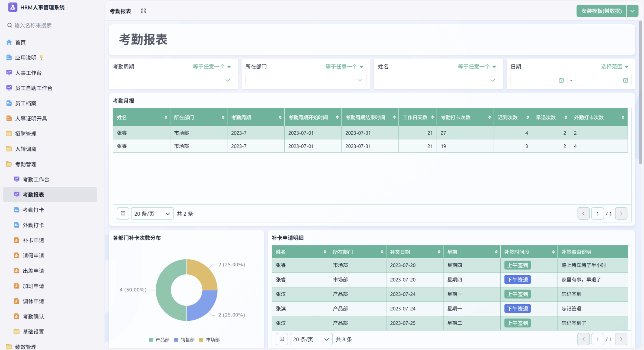Click the 市场部 legend color swatch

(201, 340)
